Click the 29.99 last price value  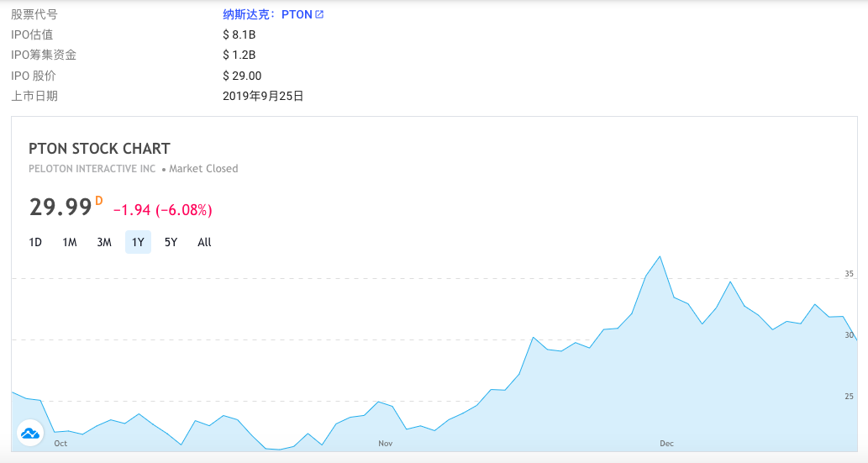pyautogui.click(x=60, y=207)
